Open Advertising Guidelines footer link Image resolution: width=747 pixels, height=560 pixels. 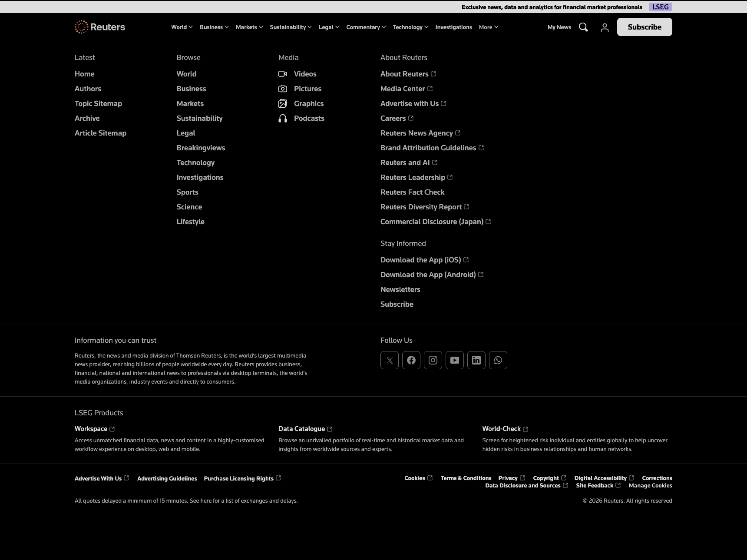click(x=167, y=478)
